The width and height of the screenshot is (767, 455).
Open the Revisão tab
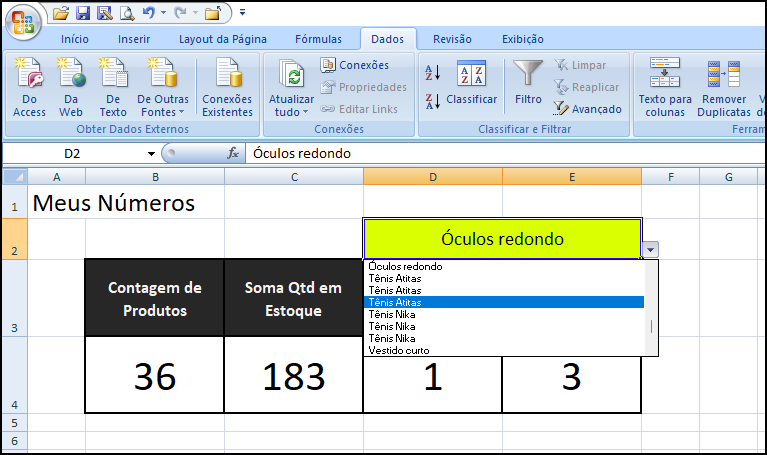pos(452,39)
